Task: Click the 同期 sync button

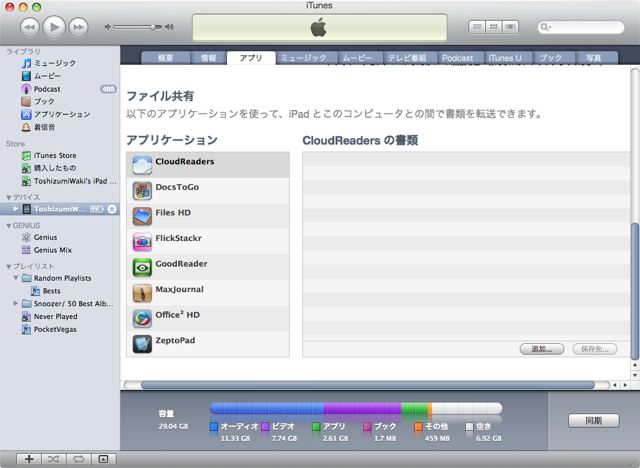Action: (x=594, y=420)
